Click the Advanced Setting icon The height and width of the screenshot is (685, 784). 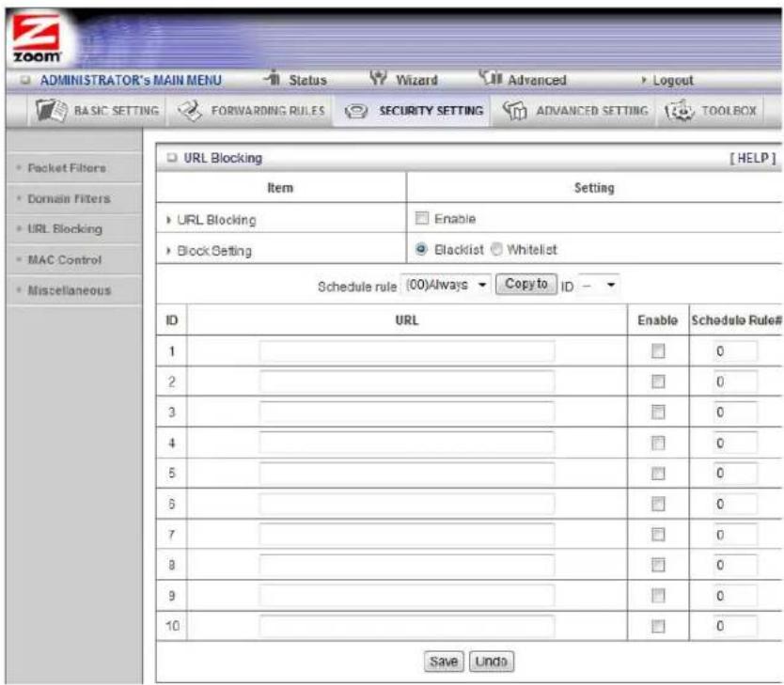[515, 111]
